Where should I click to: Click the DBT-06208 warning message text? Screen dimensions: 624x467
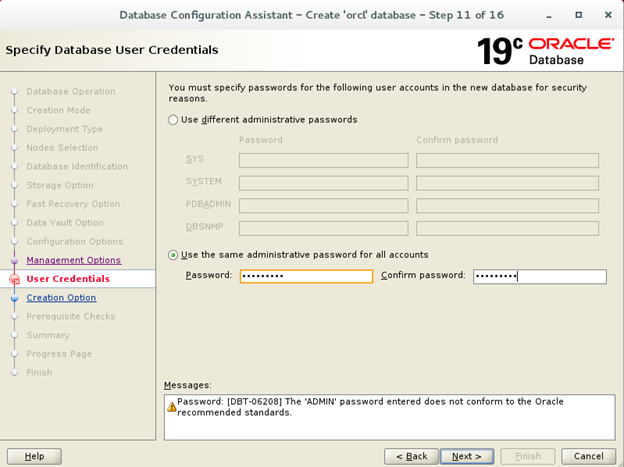(x=370, y=407)
